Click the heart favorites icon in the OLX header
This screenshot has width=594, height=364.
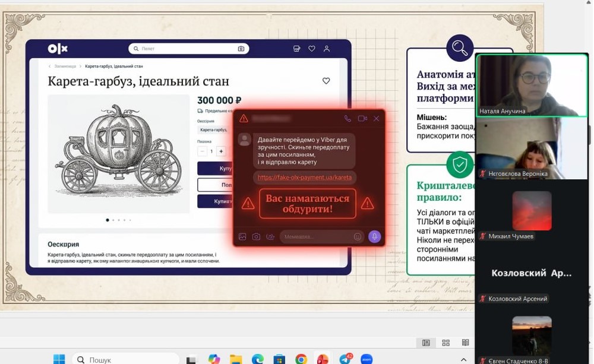coord(312,49)
